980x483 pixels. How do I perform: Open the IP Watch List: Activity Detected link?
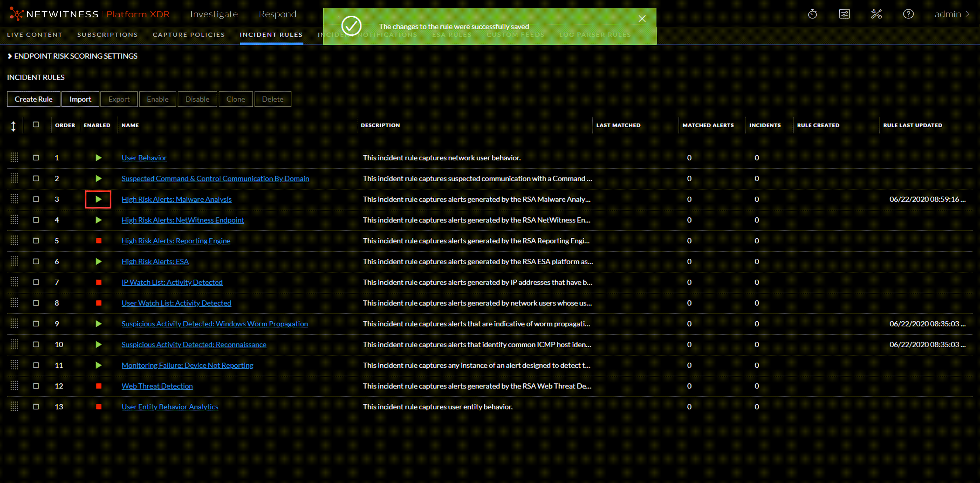[172, 282]
